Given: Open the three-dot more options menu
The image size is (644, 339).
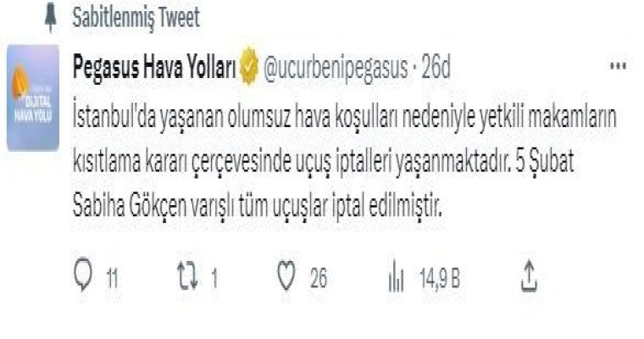Looking at the screenshot, I should tap(618, 66).
